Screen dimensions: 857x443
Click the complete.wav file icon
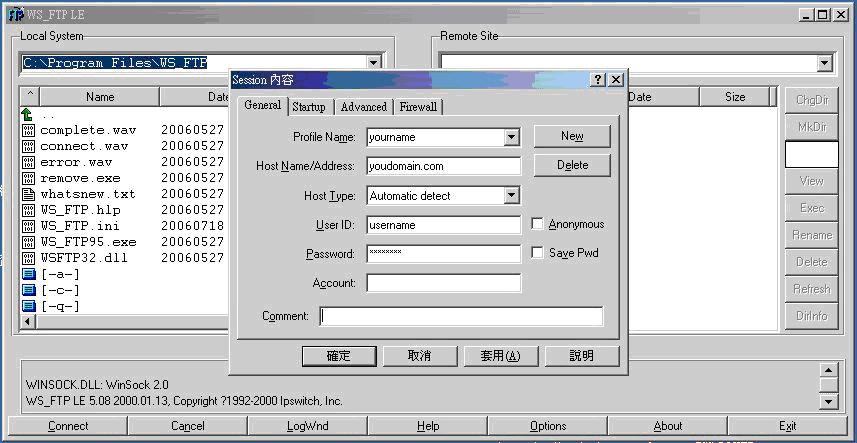(x=28, y=131)
